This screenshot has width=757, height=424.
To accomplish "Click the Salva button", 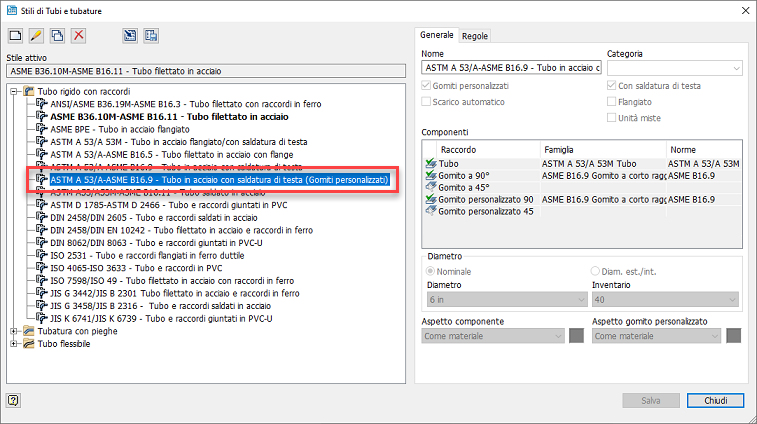I will click(x=651, y=400).
